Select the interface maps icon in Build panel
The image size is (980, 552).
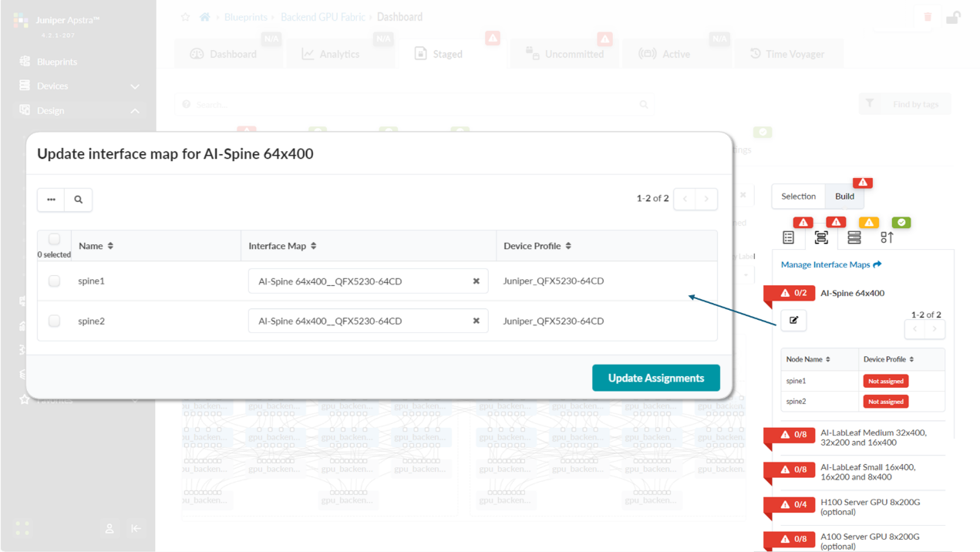point(821,237)
